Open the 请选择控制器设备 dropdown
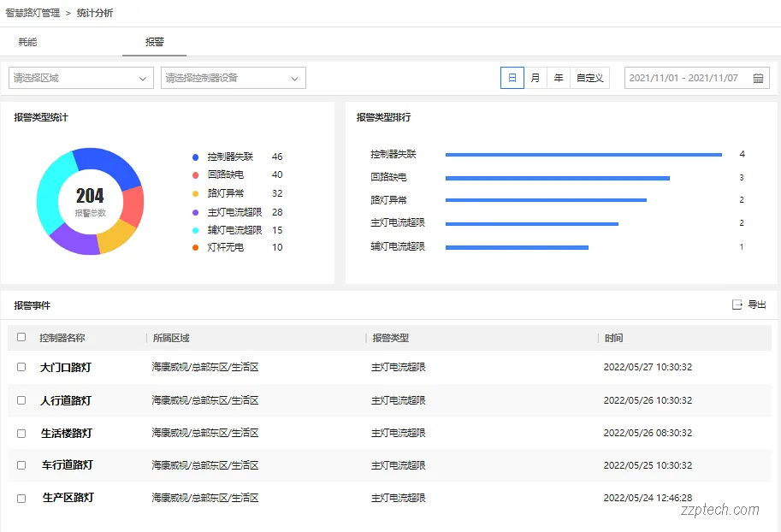Screen dimensions: 781x532 (x=232, y=77)
